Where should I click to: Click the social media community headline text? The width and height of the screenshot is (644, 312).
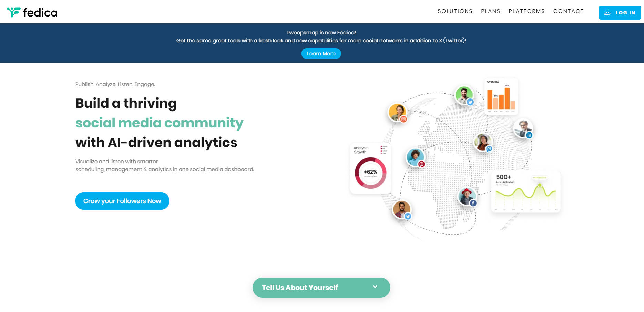coord(159,123)
